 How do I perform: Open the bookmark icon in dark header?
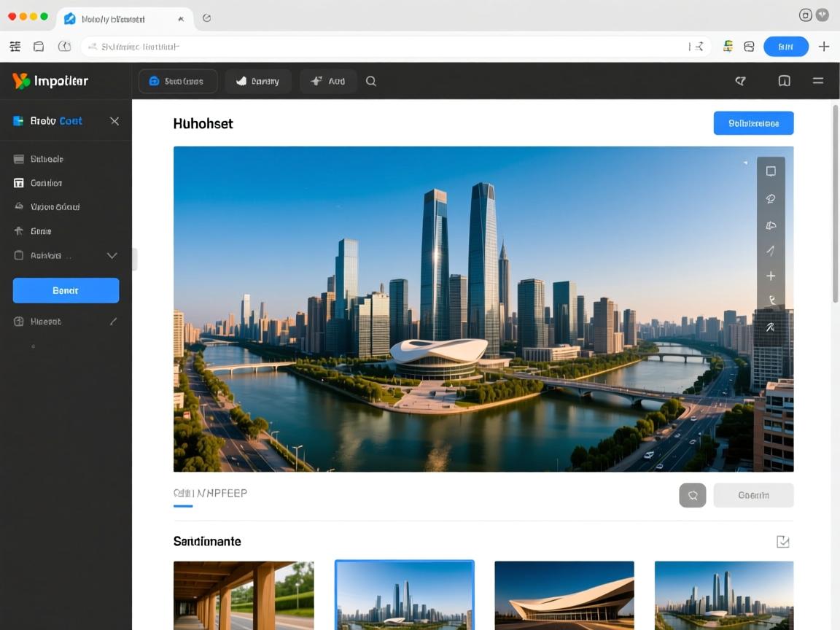(x=784, y=81)
